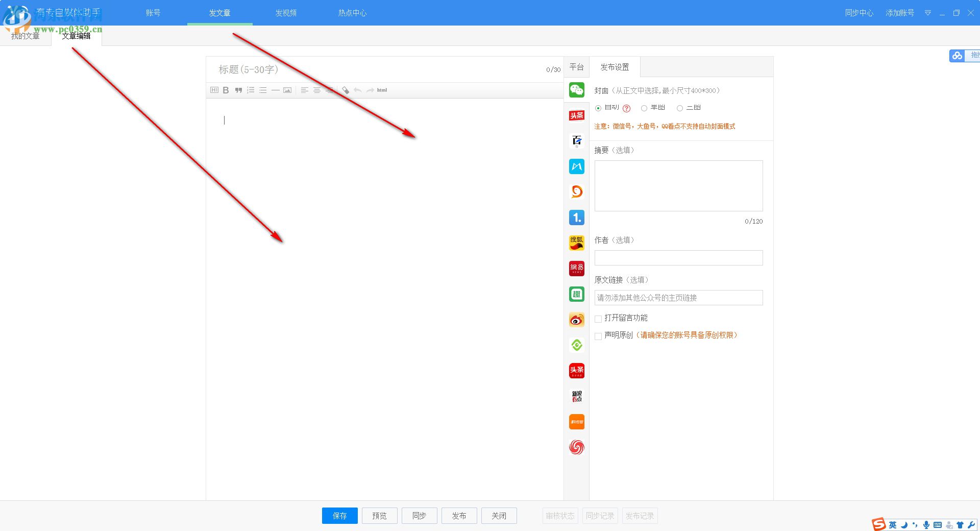Open the title bar dropdown triangle menu
The image size is (980, 531).
[928, 13]
